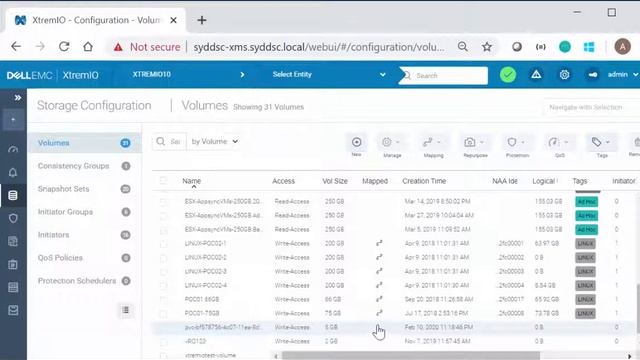
Task: Click the header Search field
Action: tap(443, 76)
